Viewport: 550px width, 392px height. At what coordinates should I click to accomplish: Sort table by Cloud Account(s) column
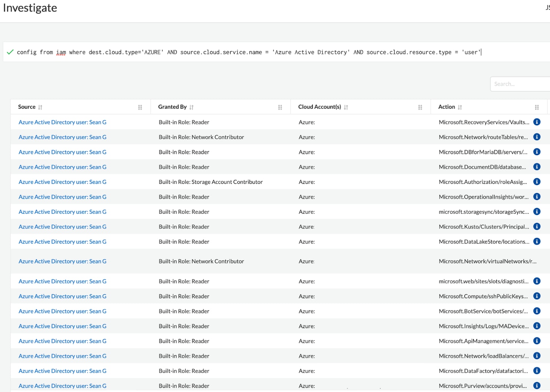point(346,107)
